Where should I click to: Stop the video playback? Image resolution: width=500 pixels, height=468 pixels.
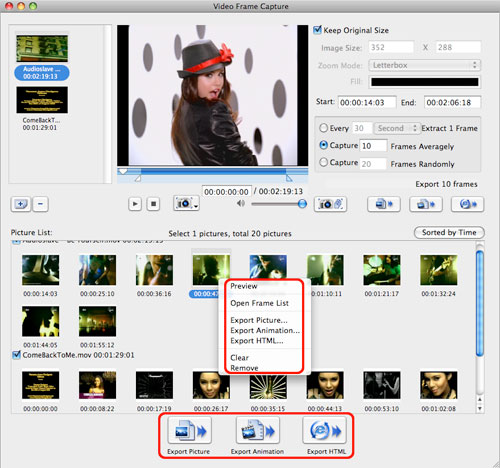153,204
